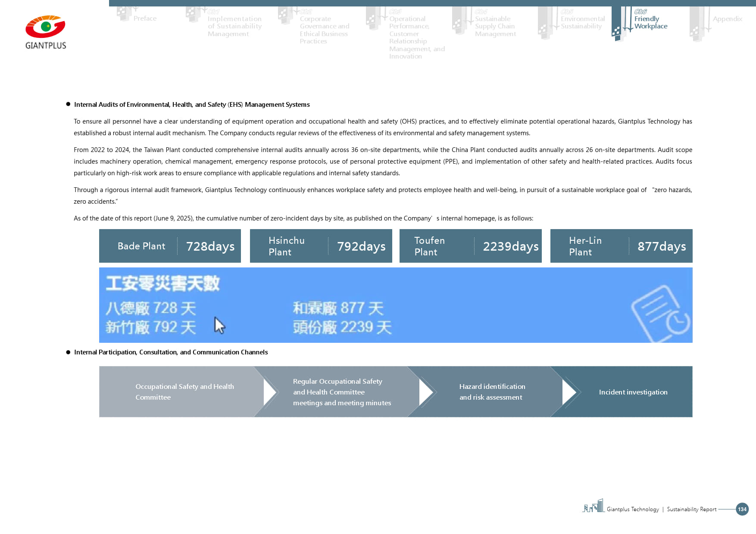Image resolution: width=756 pixels, height=534 pixels.
Task: Click the Sustainability Report footer text
Action: tap(691, 509)
